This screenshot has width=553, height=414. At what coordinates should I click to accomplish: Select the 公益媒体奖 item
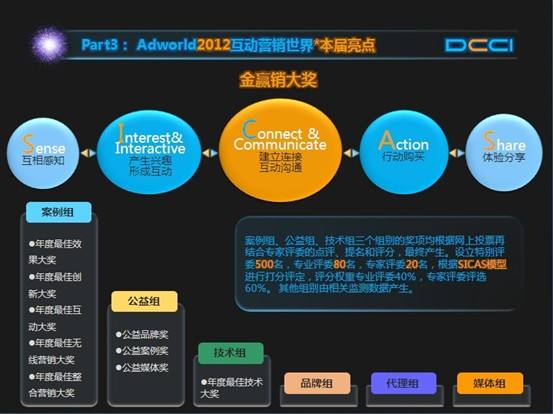142,367
